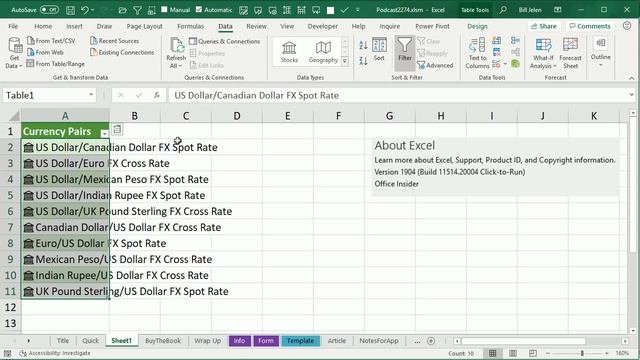Open the Undo history dropdown arrow
The height and width of the screenshot is (360, 640).
pos(93,10)
